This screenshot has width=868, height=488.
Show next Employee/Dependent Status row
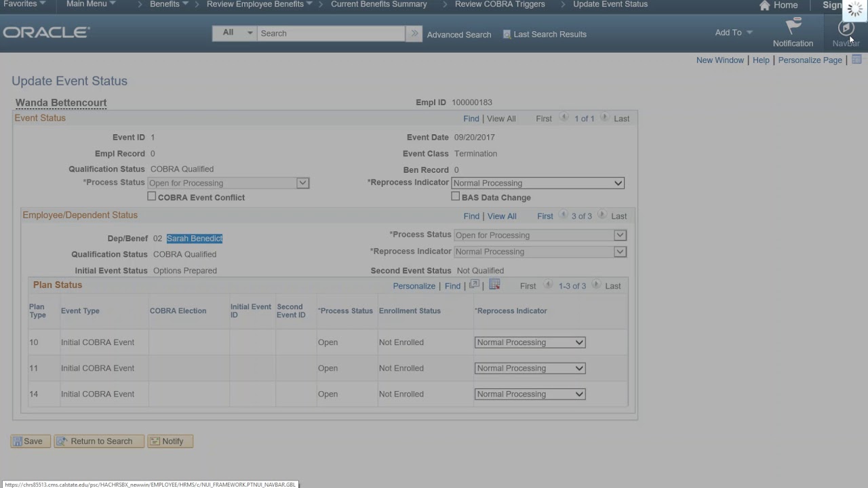601,216
